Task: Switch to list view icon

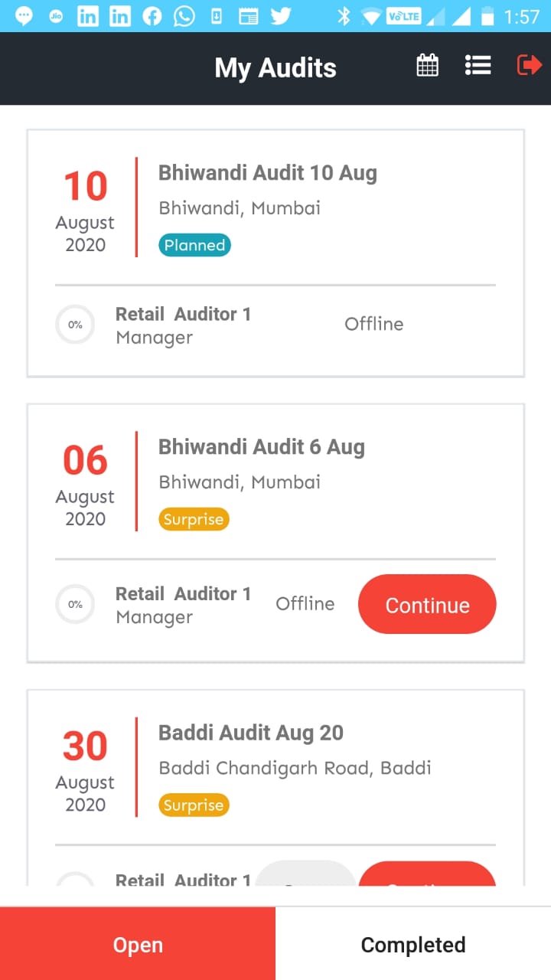Action: 478,66
